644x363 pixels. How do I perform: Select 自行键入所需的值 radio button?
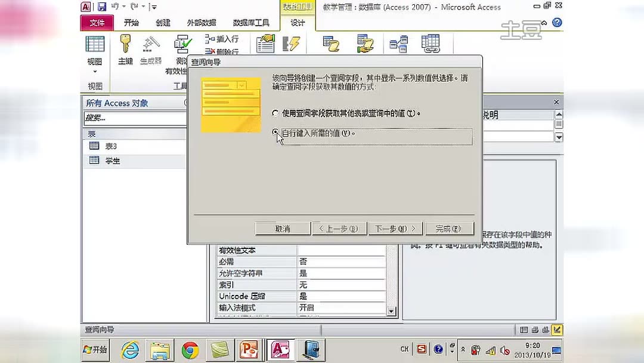(x=274, y=133)
